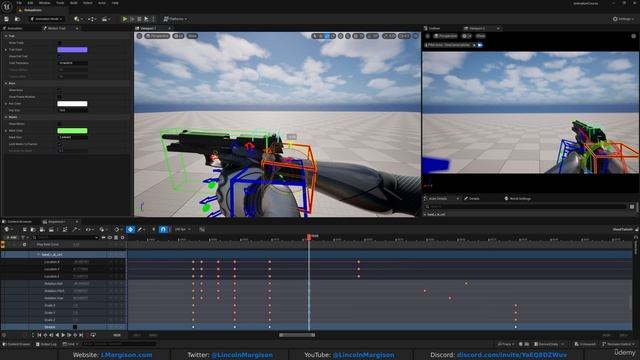Open the Blueprints dropdown in main toolbar

pos(92,19)
